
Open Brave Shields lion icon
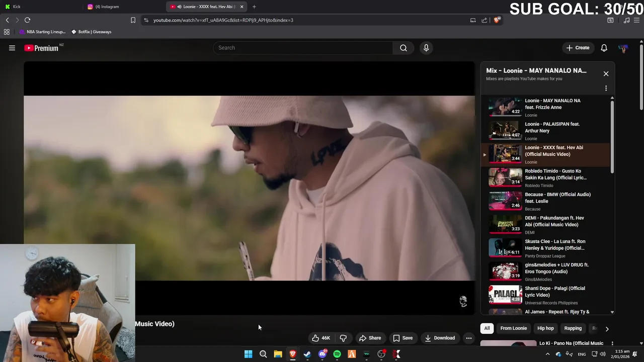497,20
